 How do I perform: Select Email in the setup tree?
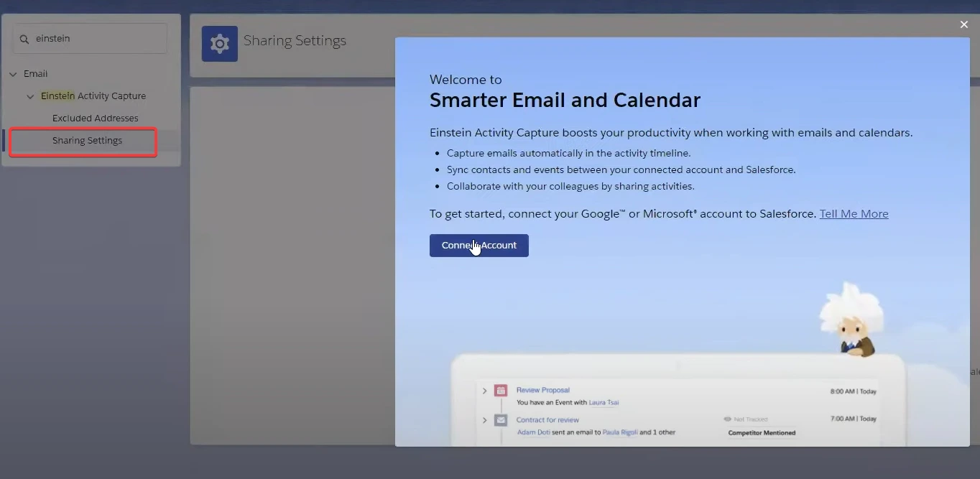tap(35, 74)
